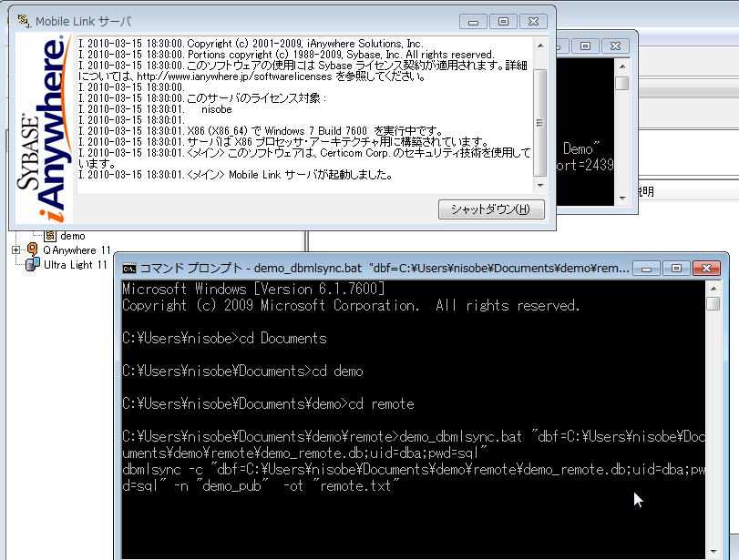This screenshot has height=560, width=739.
Task: Open the Command Prompt system menu icon
Action: (x=130, y=269)
